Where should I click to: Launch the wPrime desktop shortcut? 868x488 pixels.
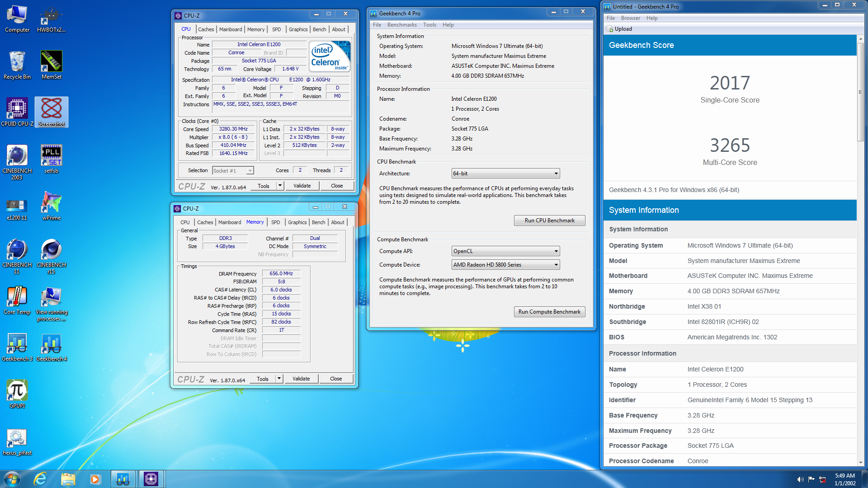[51, 206]
